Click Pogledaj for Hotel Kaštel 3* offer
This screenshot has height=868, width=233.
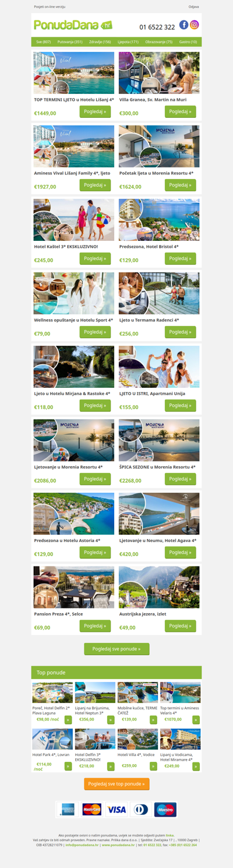pyautogui.click(x=95, y=258)
